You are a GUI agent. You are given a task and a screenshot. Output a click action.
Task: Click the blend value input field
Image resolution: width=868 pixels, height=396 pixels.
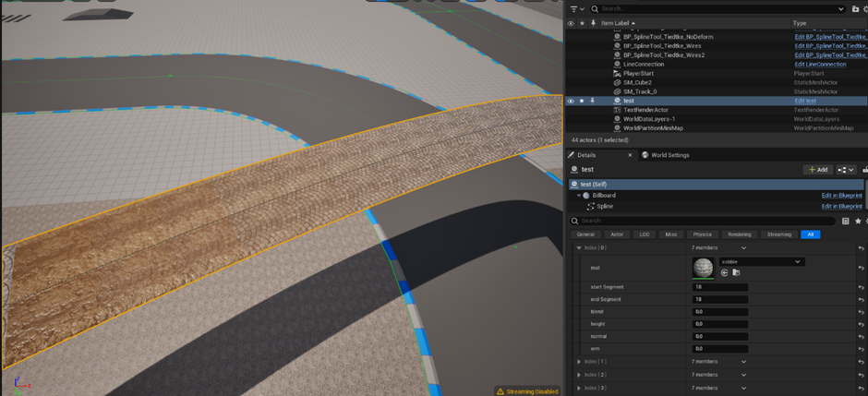click(x=720, y=312)
